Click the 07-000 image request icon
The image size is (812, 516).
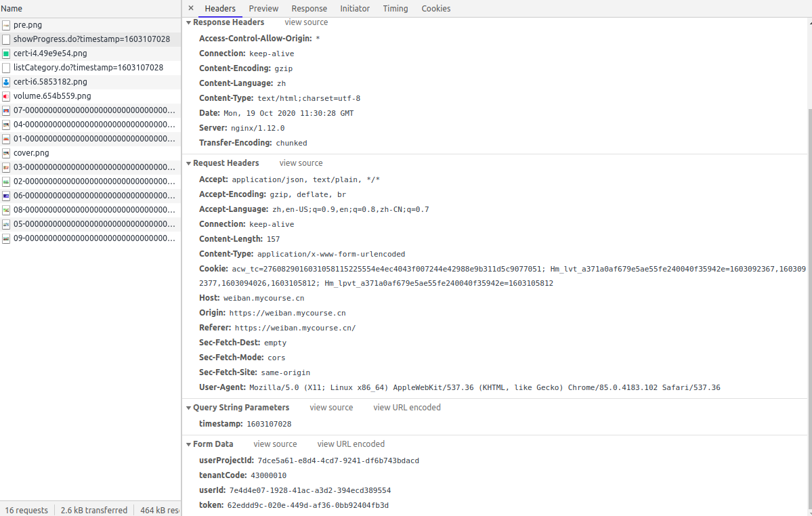point(6,110)
